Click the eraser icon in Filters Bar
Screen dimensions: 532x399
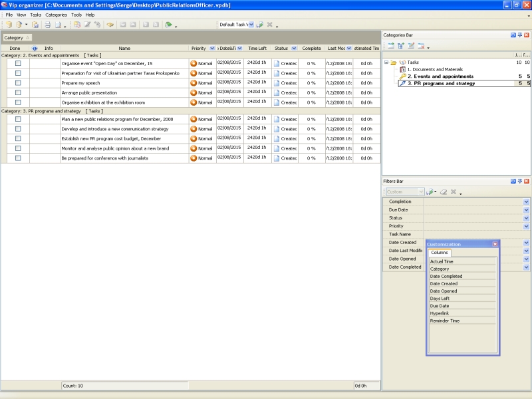tap(444, 192)
